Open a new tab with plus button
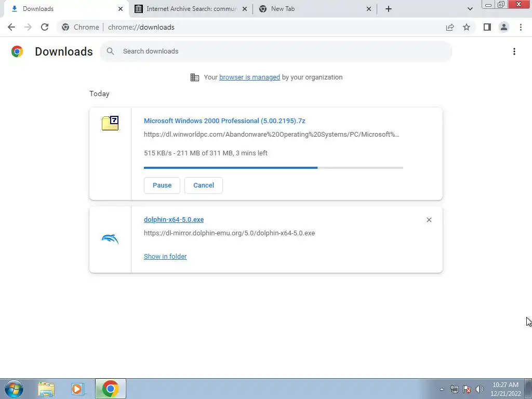Screen dimensions: 532x399 pos(389,9)
